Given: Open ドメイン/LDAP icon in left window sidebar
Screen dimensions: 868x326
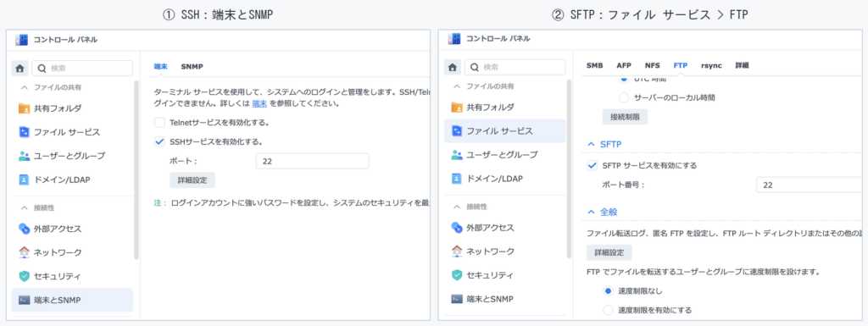Looking at the screenshot, I should (24, 180).
